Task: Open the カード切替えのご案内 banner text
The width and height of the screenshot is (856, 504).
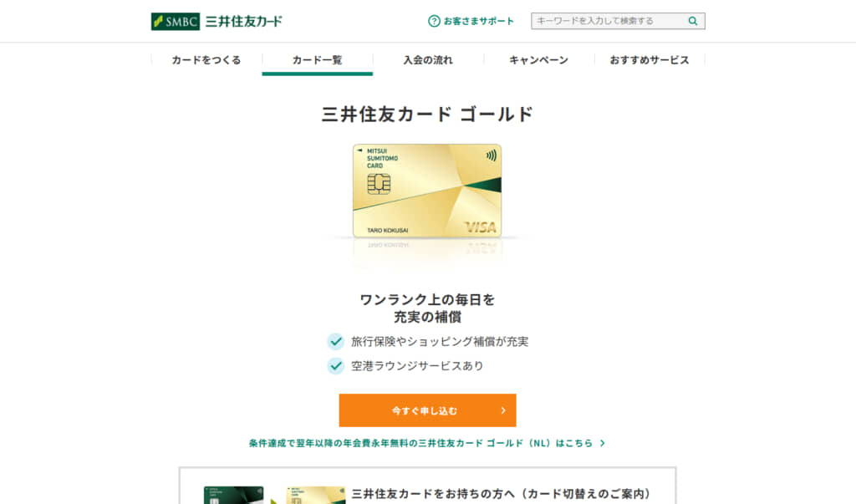Action: [501, 494]
